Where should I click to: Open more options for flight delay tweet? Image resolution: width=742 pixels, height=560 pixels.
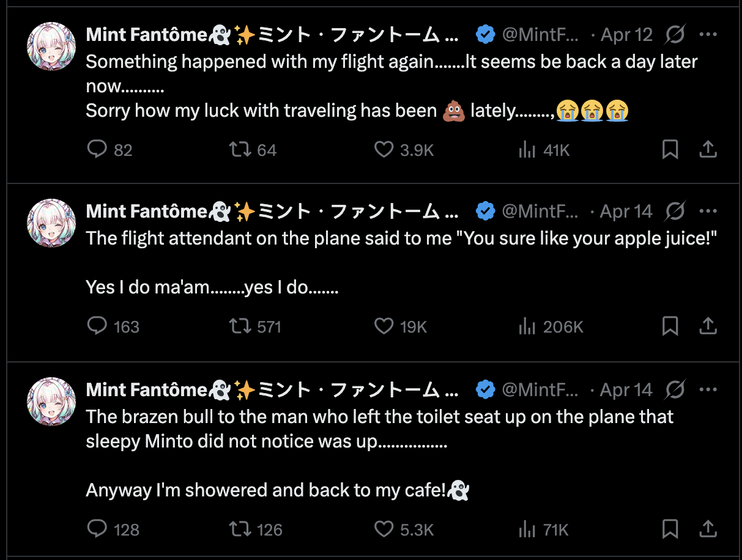(708, 35)
